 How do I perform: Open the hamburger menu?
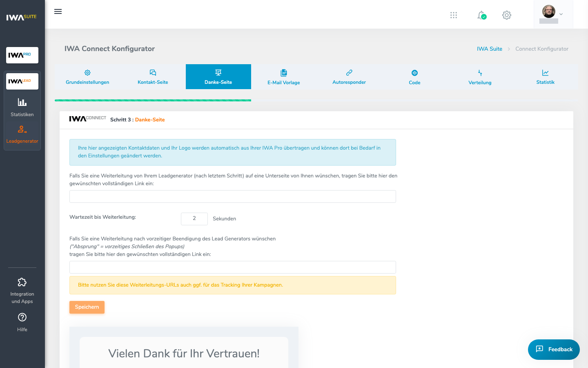pyautogui.click(x=58, y=11)
